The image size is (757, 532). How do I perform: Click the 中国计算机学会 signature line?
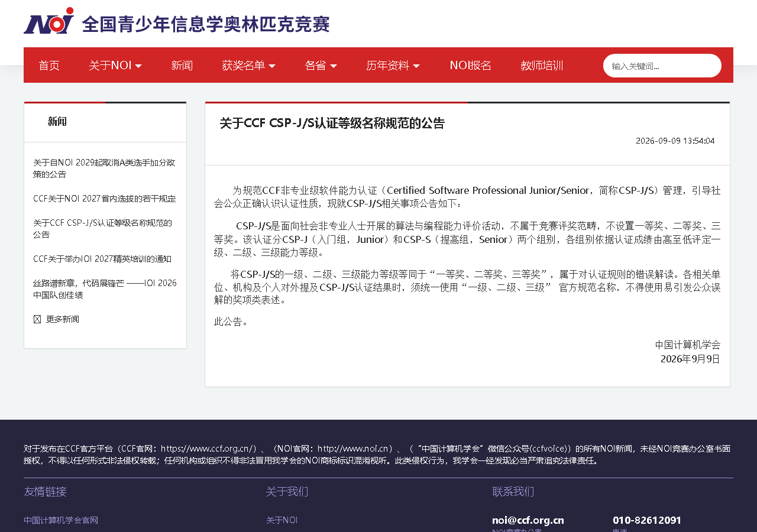[688, 345]
